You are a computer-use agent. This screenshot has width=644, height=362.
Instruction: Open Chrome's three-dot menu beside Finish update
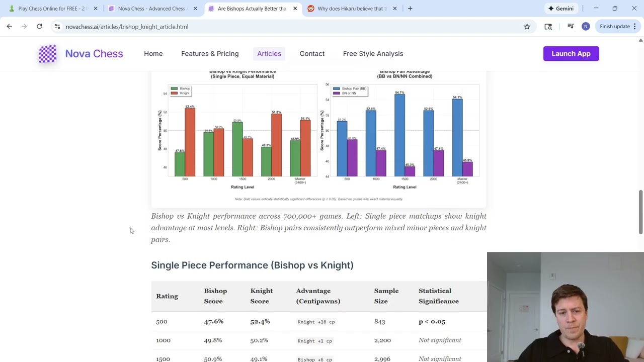(x=634, y=26)
